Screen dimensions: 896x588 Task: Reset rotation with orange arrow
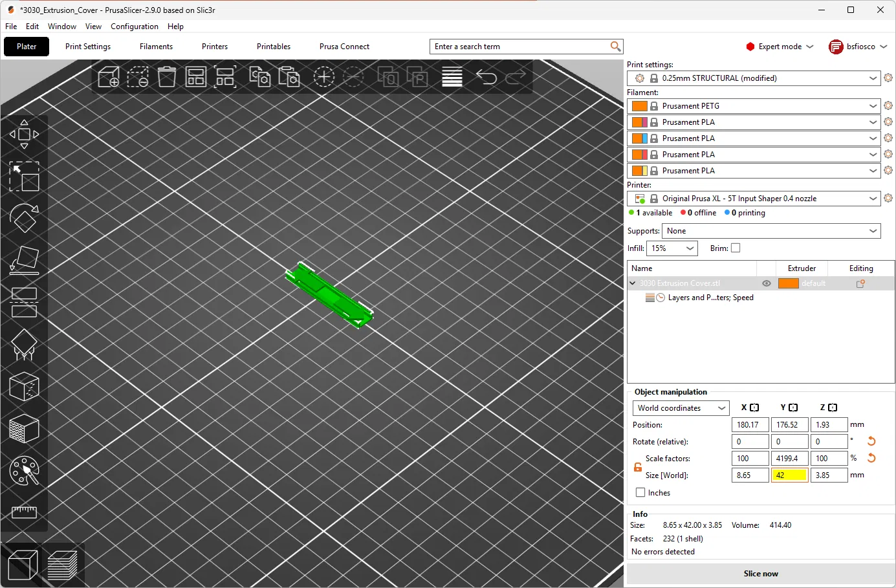871,441
